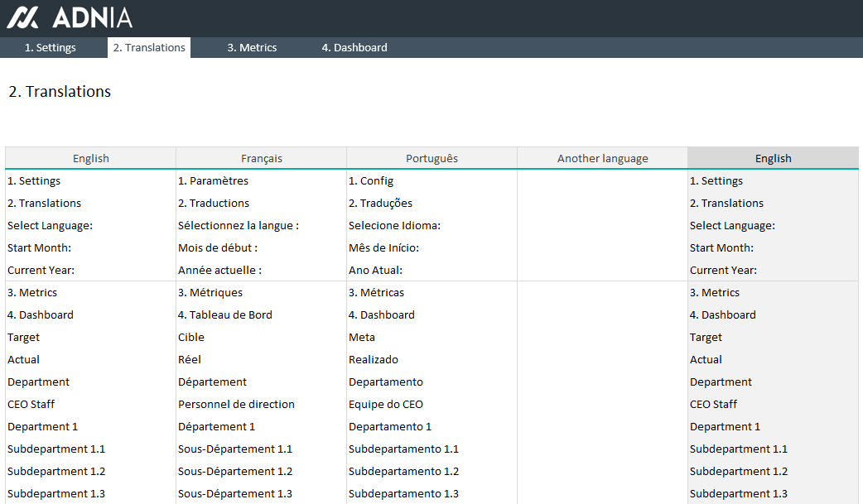Click the "Equipe do CEO" cell
This screenshot has width=863, height=504.
pos(386,404)
